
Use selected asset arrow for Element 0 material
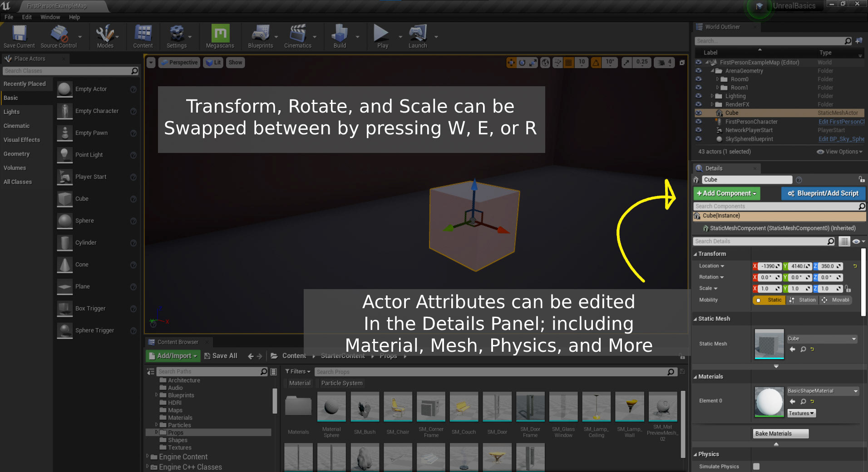[793, 401]
